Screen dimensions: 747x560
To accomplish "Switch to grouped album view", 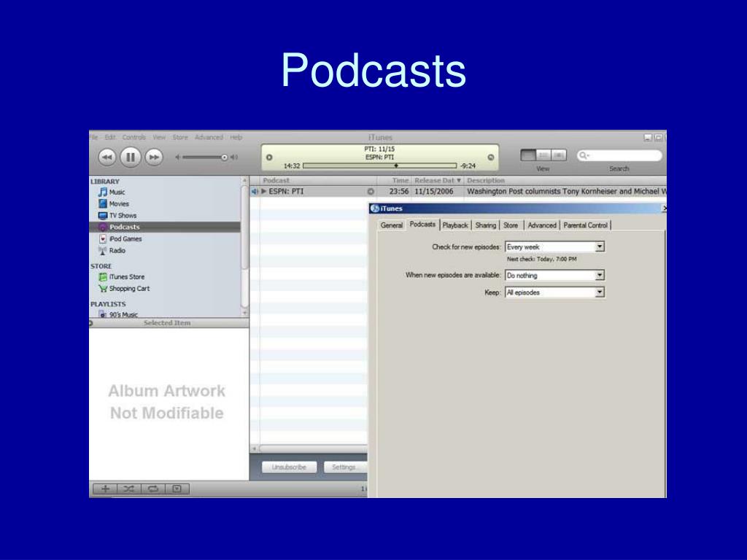I will click(543, 155).
